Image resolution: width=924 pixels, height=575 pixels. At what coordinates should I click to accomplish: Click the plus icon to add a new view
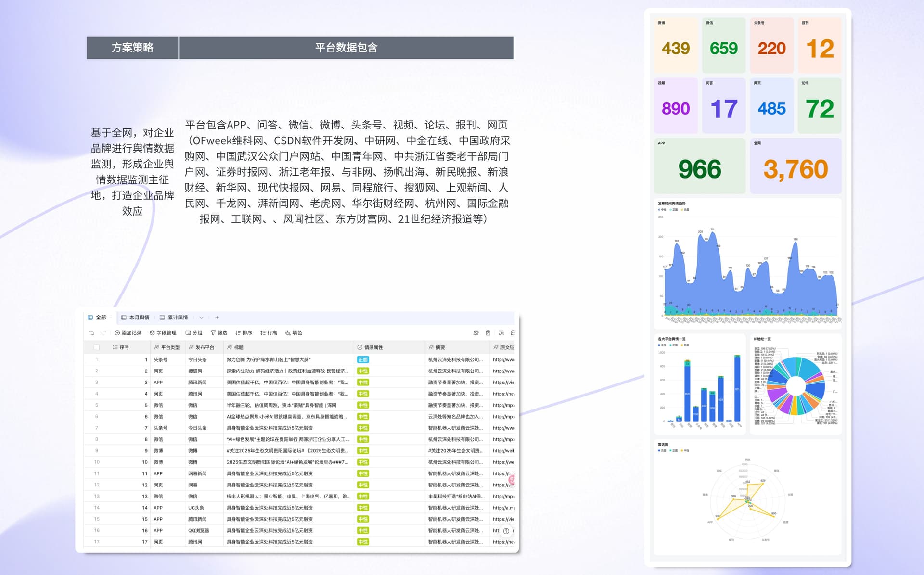pyautogui.click(x=217, y=318)
